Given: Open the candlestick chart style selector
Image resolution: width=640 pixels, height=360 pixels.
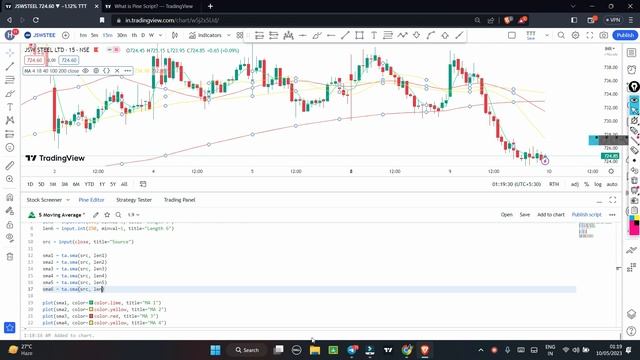Looking at the screenshot, I should tap(175, 36).
